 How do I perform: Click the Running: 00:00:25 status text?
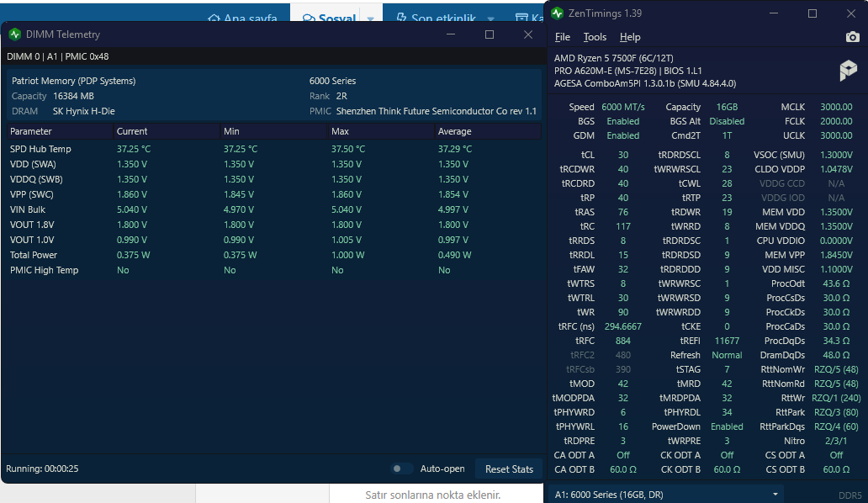click(x=42, y=469)
